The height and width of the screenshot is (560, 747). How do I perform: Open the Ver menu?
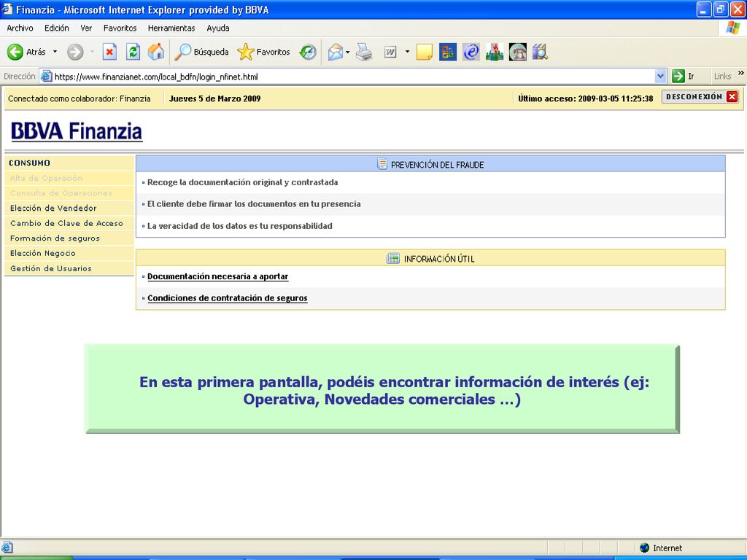(86, 28)
